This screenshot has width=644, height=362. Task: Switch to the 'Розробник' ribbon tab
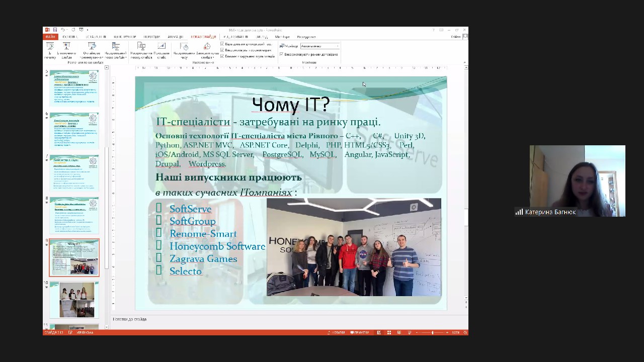click(306, 37)
